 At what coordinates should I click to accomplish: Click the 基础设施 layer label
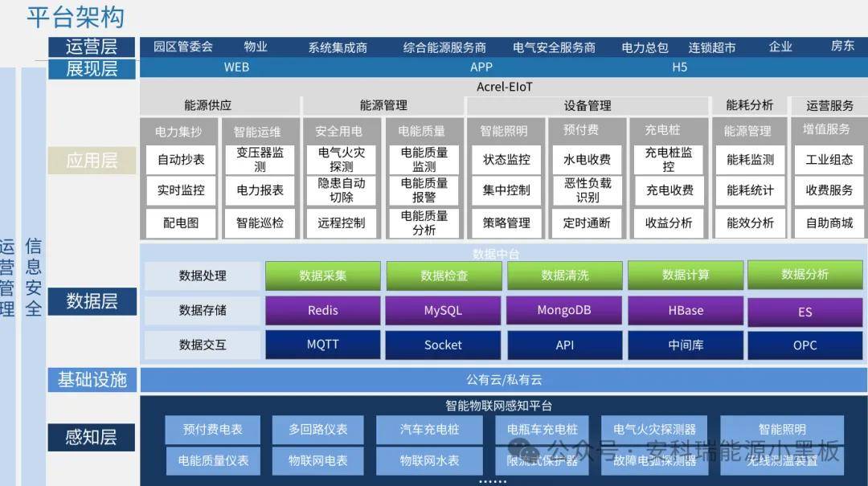pyautogui.click(x=92, y=380)
